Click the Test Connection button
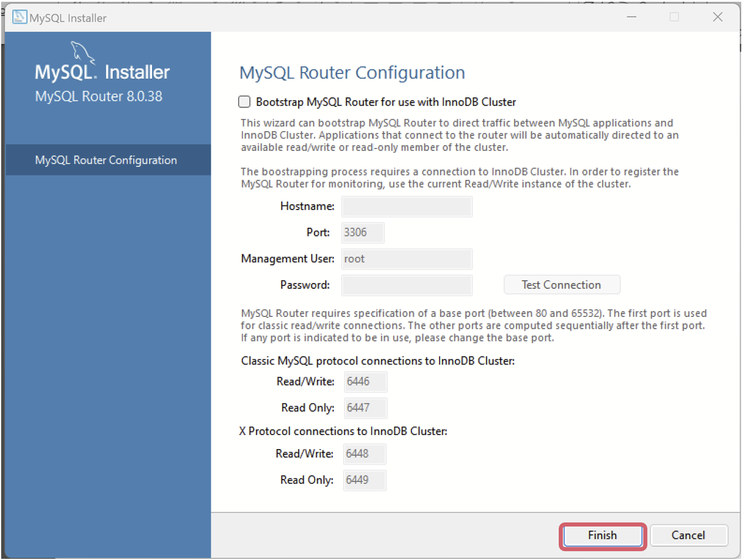743x560 pixels. coord(562,285)
